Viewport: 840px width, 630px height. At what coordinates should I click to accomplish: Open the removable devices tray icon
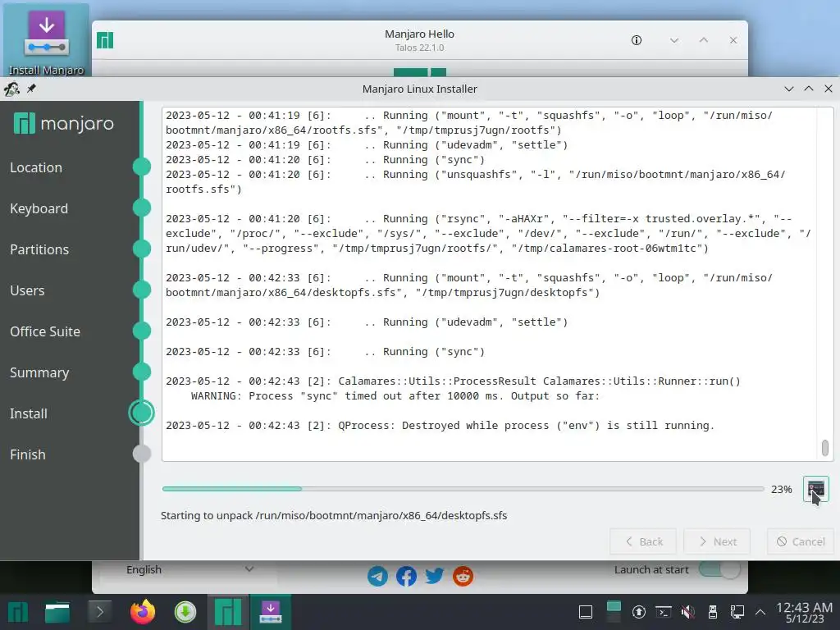coord(713,612)
